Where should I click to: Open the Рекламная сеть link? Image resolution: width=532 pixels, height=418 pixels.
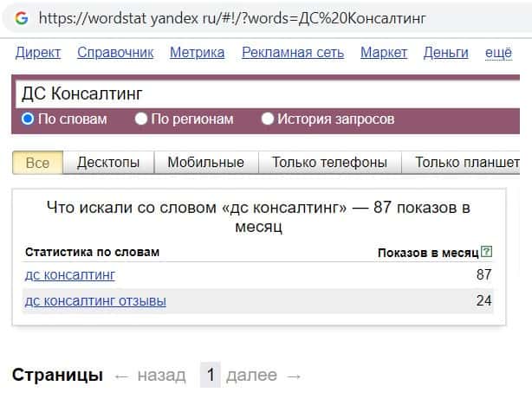[293, 53]
